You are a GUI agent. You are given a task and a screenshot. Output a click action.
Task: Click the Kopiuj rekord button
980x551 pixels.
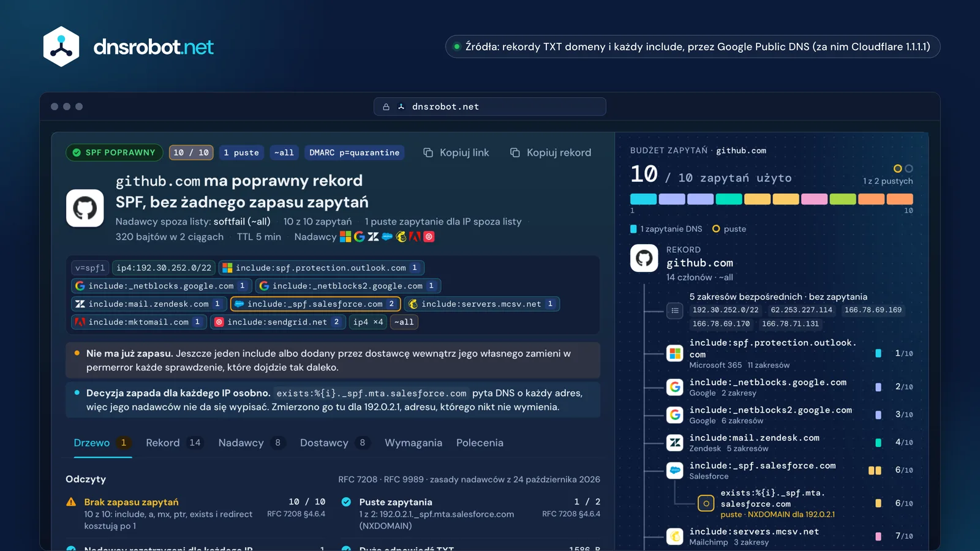[x=551, y=152]
